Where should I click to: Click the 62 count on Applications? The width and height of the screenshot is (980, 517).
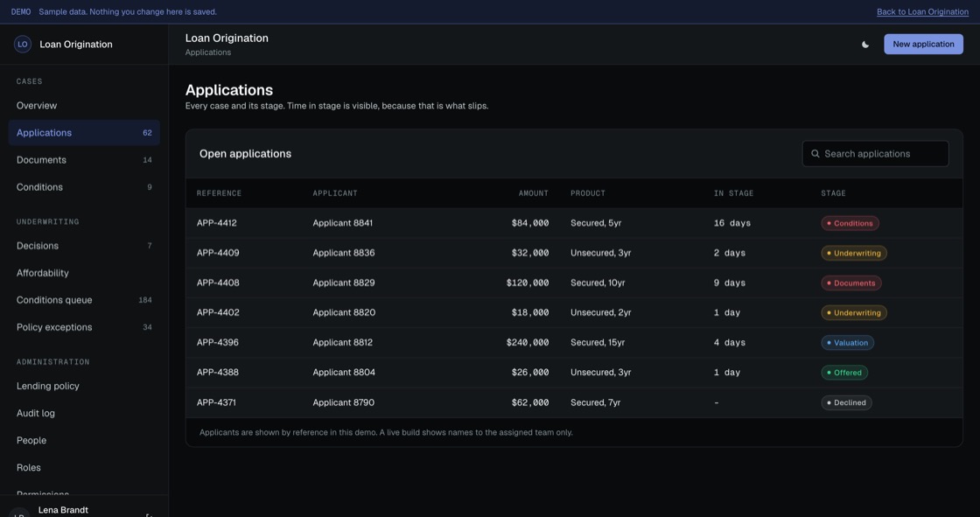(x=148, y=133)
